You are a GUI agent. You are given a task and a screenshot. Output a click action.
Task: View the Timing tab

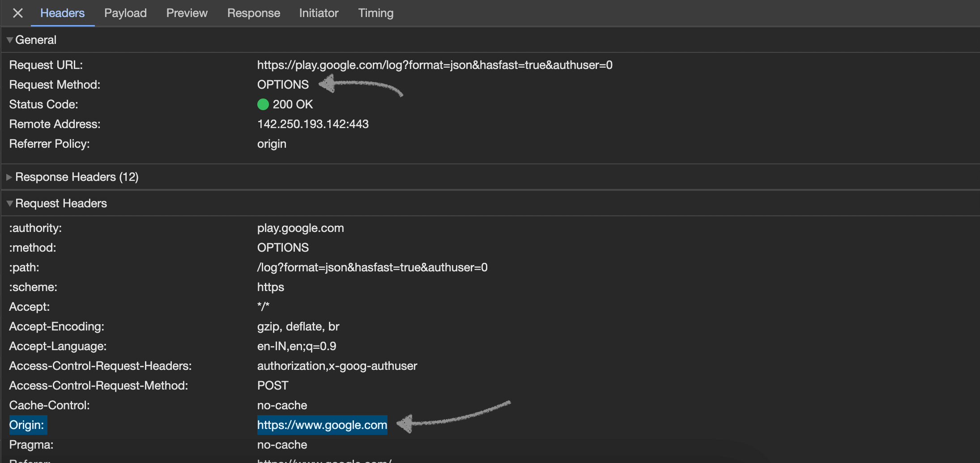[x=375, y=13]
